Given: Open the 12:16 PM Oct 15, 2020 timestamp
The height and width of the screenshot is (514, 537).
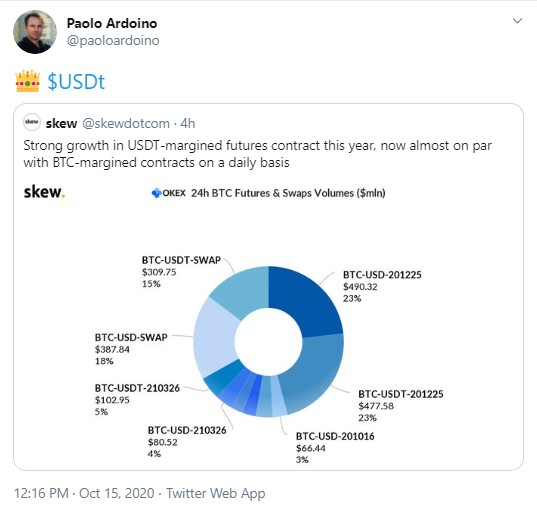Looking at the screenshot, I should 84,493.
